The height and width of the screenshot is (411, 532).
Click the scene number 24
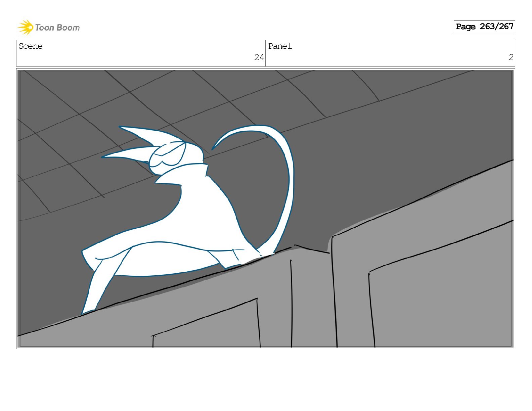[x=259, y=57]
